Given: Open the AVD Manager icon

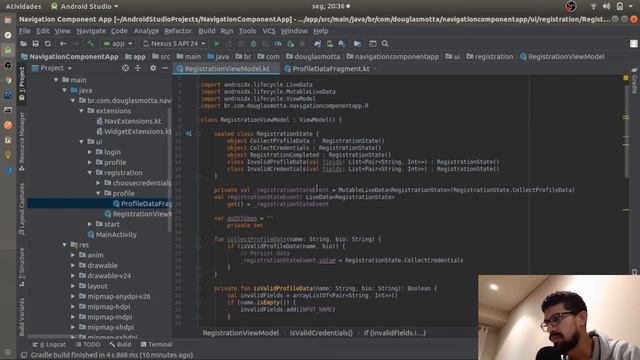Looking at the screenshot, I should [x=329, y=44].
